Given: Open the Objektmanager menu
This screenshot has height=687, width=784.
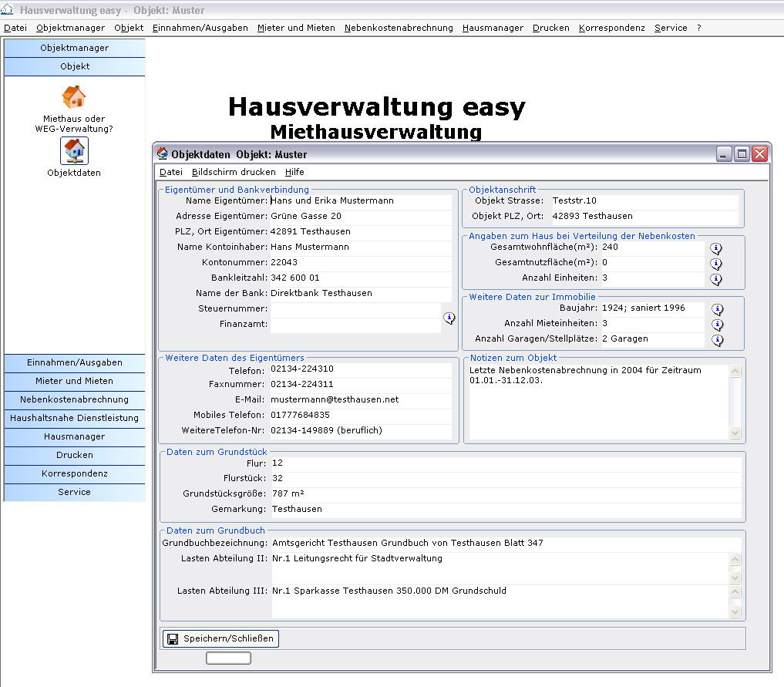Looking at the screenshot, I should [70, 28].
